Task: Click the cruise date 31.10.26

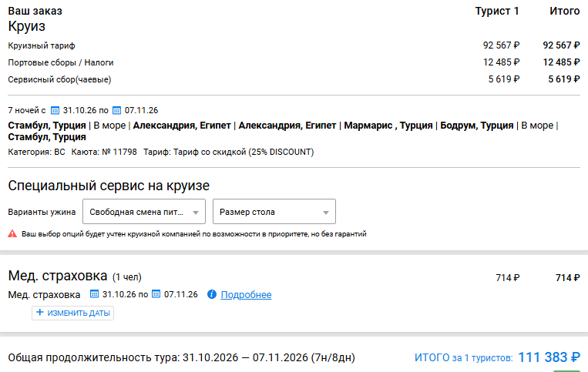Action: (x=79, y=110)
